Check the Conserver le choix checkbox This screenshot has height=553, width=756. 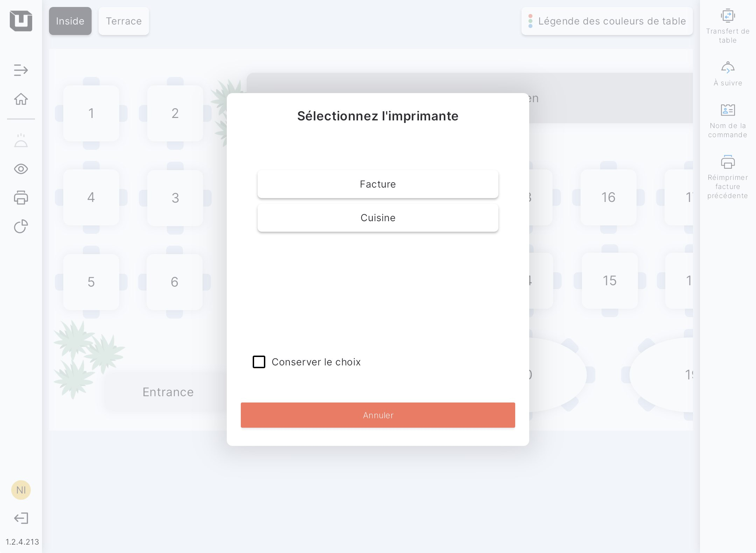click(259, 362)
